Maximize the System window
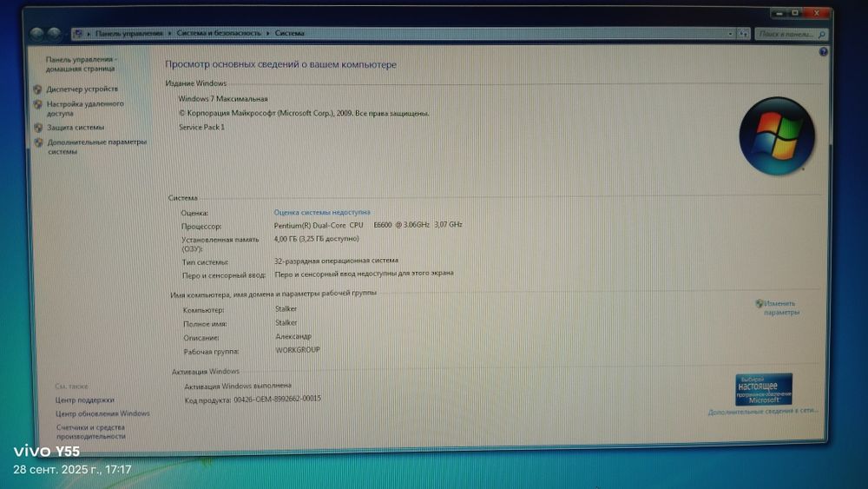 [x=795, y=13]
